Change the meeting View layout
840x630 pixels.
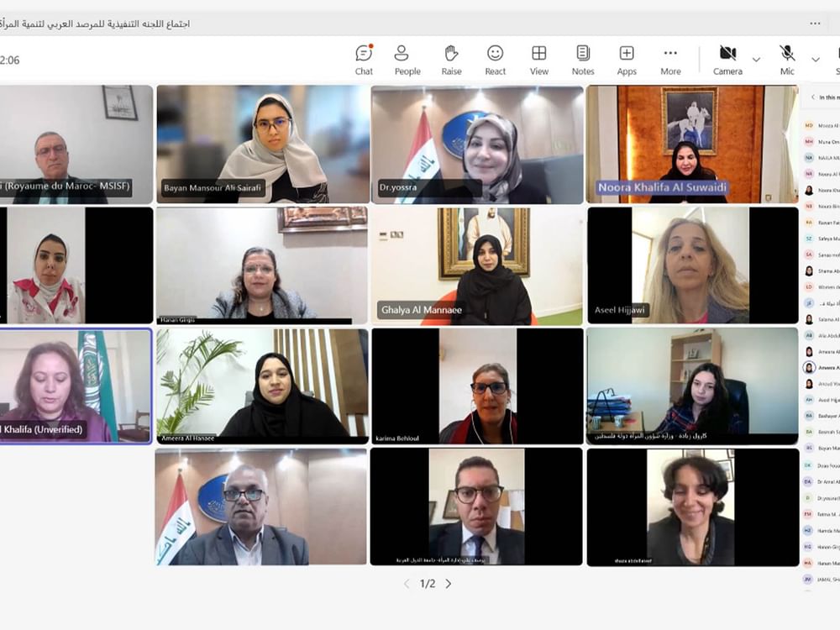(538, 59)
